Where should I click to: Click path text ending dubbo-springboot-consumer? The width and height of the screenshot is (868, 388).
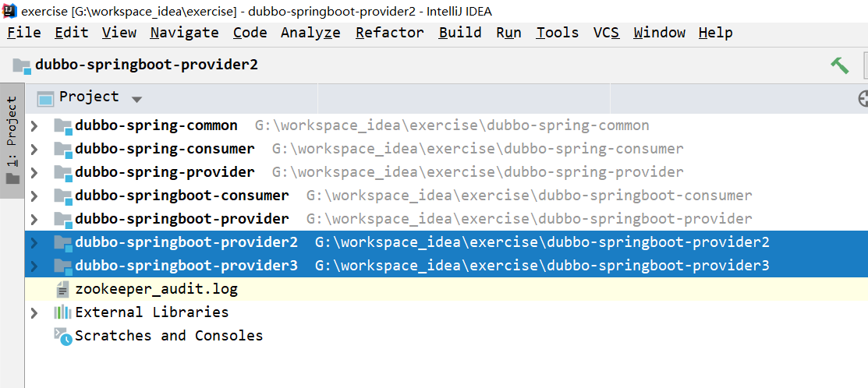coord(530,196)
